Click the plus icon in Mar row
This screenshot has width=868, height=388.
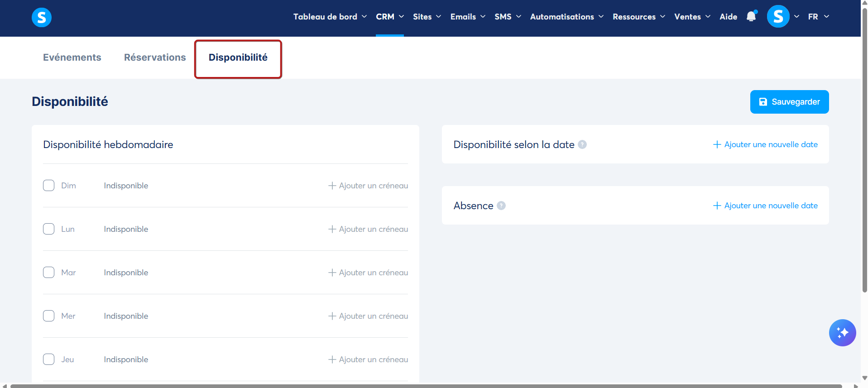pyautogui.click(x=332, y=273)
